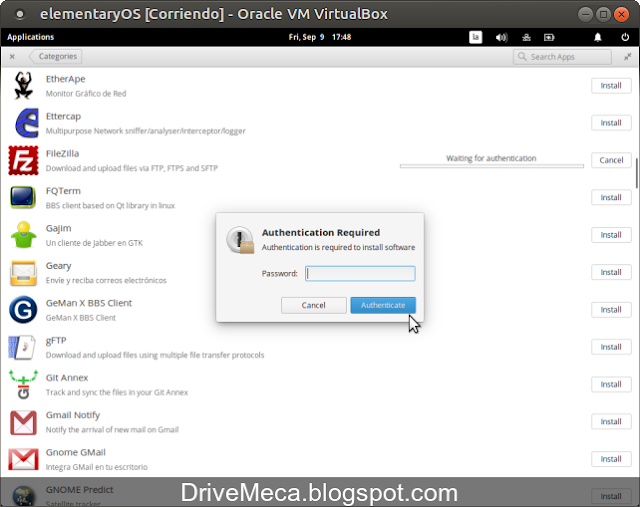Install EtherApe

tap(611, 86)
